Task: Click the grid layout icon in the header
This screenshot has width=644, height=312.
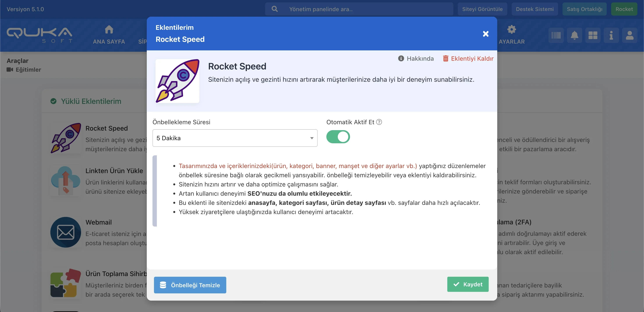Action: tap(593, 35)
